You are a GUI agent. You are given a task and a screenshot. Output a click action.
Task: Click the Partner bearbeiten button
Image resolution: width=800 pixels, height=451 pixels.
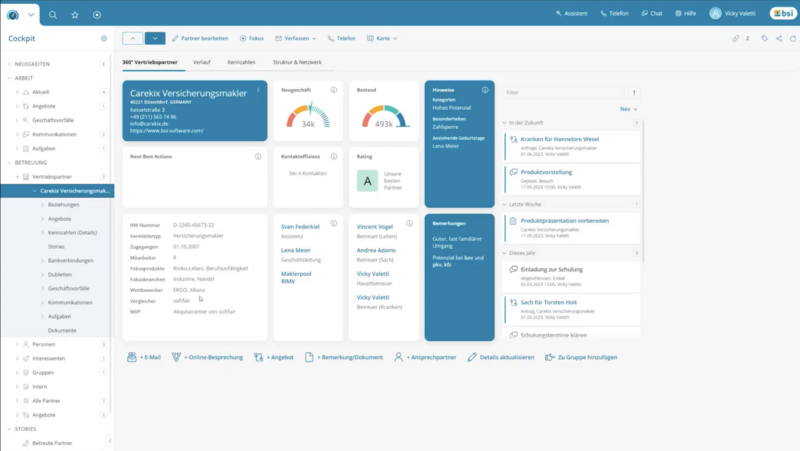click(x=200, y=38)
